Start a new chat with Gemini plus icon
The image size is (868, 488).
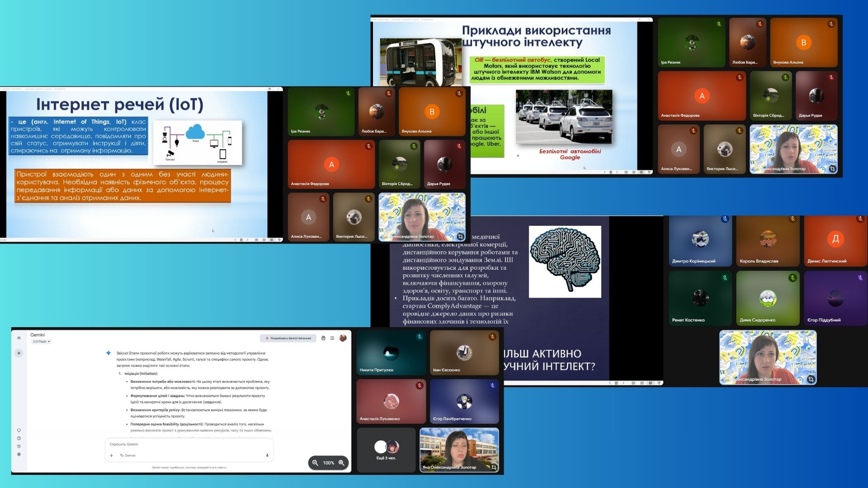coord(19,353)
